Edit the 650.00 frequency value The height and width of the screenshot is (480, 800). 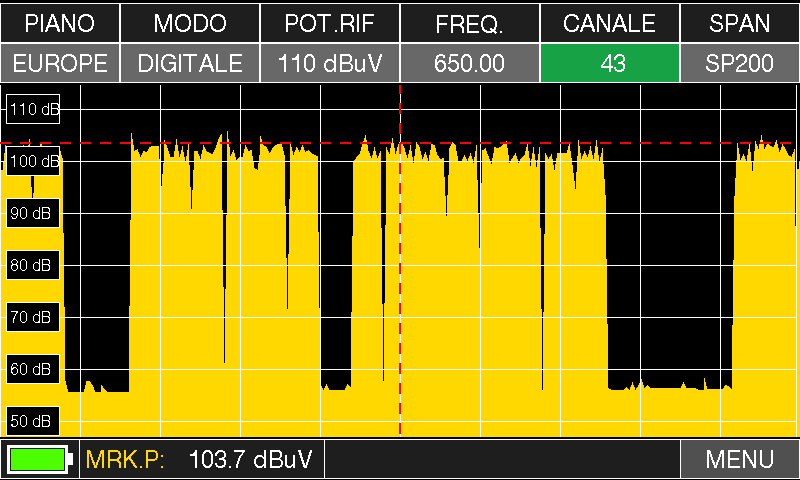[x=469, y=63]
